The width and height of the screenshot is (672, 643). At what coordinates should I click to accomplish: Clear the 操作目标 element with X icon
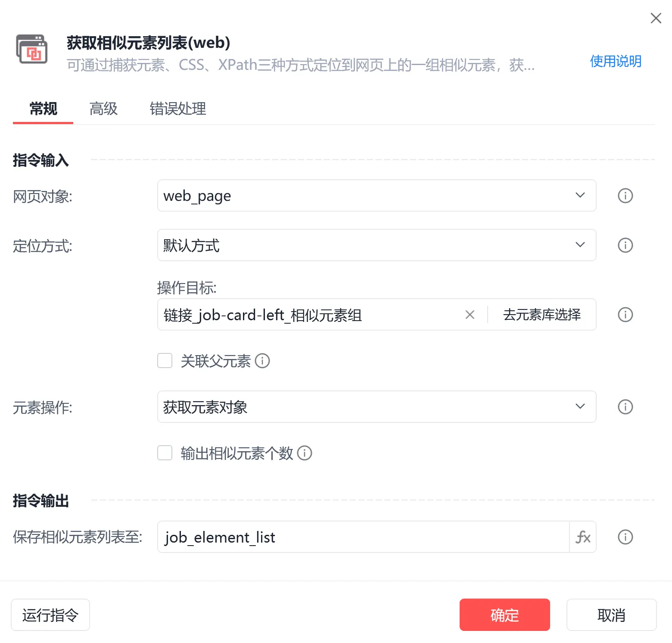tap(470, 315)
